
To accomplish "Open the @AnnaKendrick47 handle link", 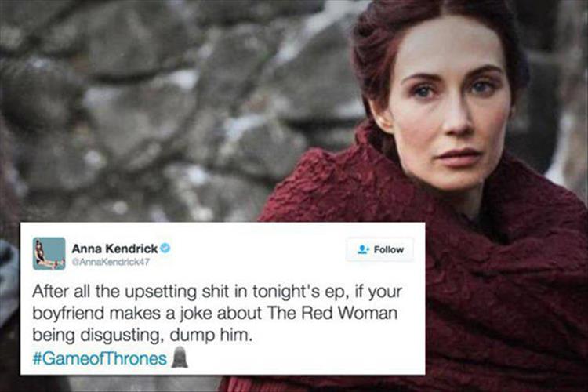I will (x=111, y=262).
